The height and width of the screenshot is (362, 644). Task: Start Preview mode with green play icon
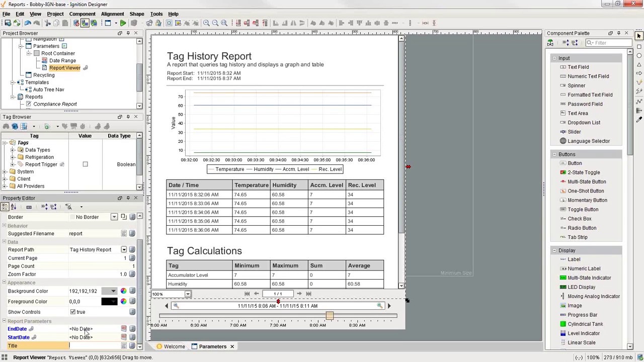click(x=123, y=23)
